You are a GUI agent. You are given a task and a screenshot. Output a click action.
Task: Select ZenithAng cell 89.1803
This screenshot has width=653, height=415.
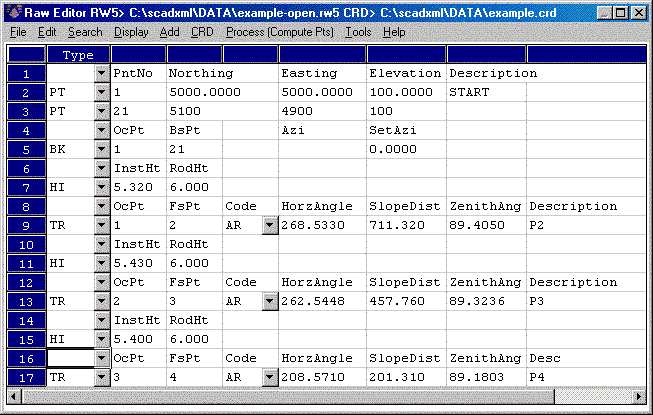[x=486, y=378]
